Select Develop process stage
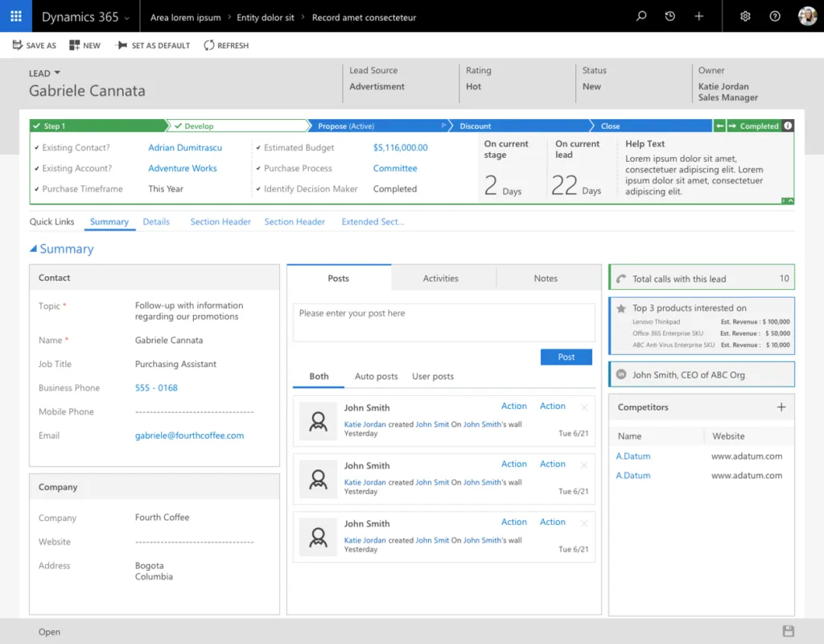This screenshot has width=824, height=644. tap(237, 126)
